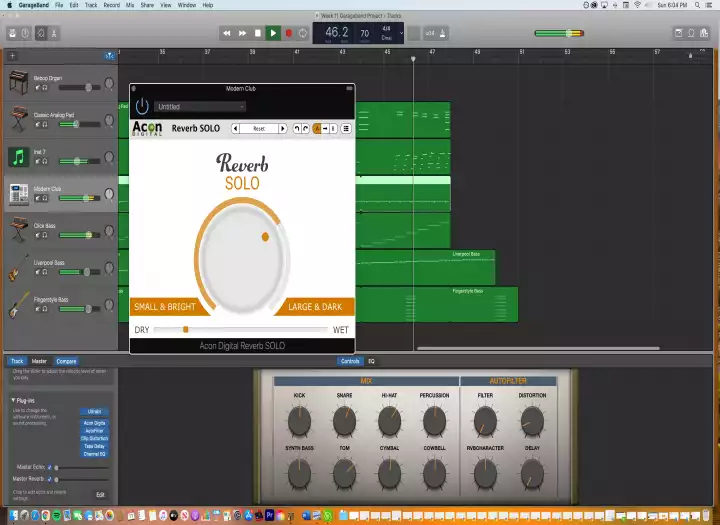720x525 pixels.
Task: Toggle the Smart Controls dial button
Action: pyautogui.click(x=41, y=34)
